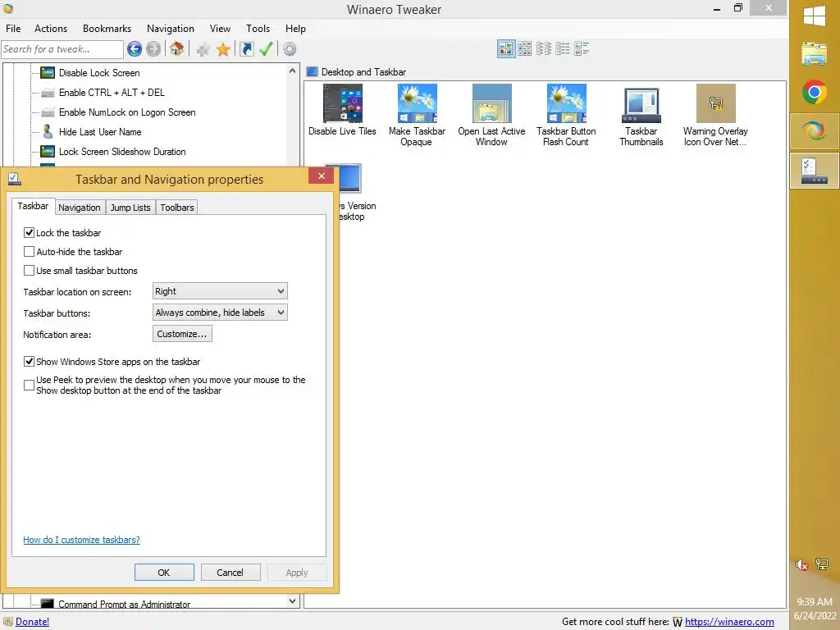Click Cancel in Taskbar properties dialog
The width and height of the screenshot is (840, 630).
click(x=231, y=572)
